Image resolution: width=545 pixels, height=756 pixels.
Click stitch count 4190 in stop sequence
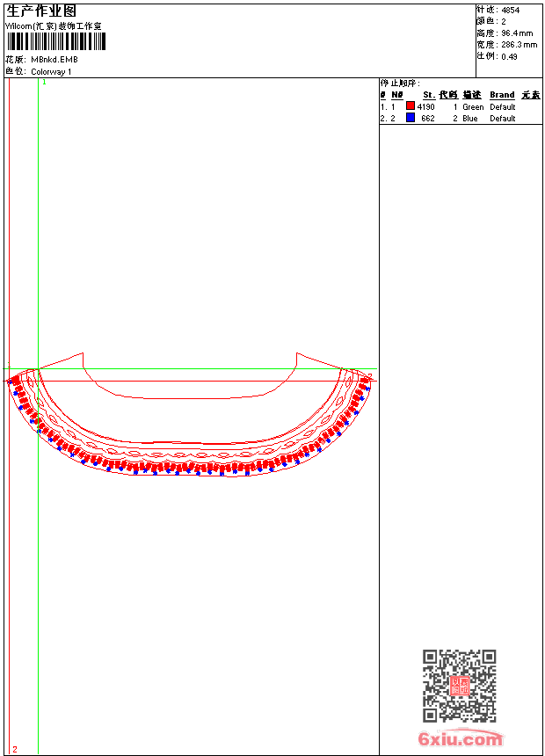pyautogui.click(x=426, y=107)
